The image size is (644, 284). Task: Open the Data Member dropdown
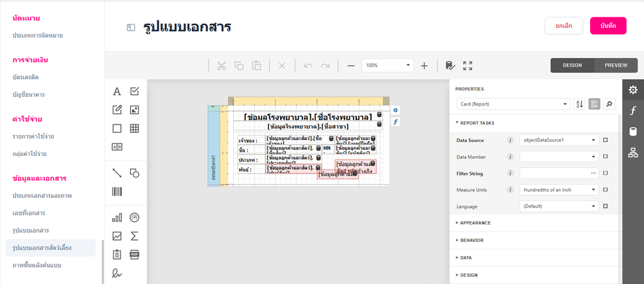(x=559, y=157)
